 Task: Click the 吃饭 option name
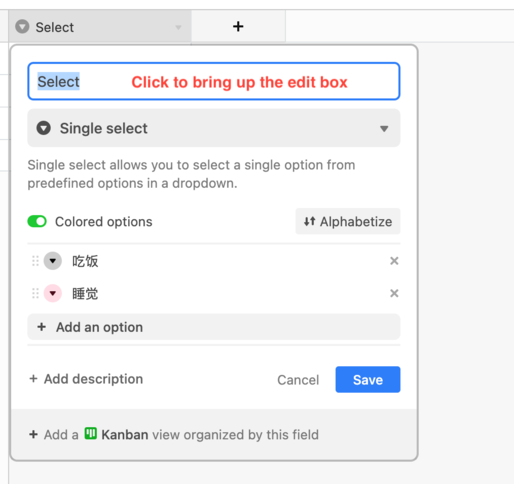pyautogui.click(x=85, y=261)
